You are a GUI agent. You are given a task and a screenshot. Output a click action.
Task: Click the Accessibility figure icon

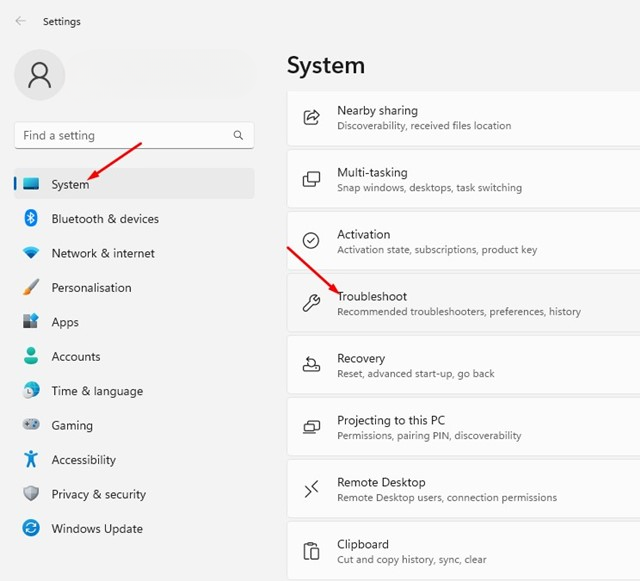click(31, 459)
